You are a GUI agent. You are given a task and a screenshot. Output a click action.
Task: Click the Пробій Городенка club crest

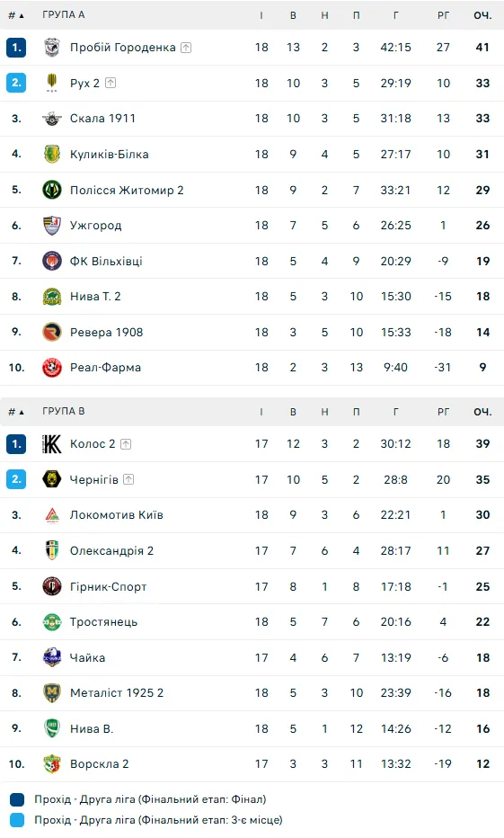point(52,48)
